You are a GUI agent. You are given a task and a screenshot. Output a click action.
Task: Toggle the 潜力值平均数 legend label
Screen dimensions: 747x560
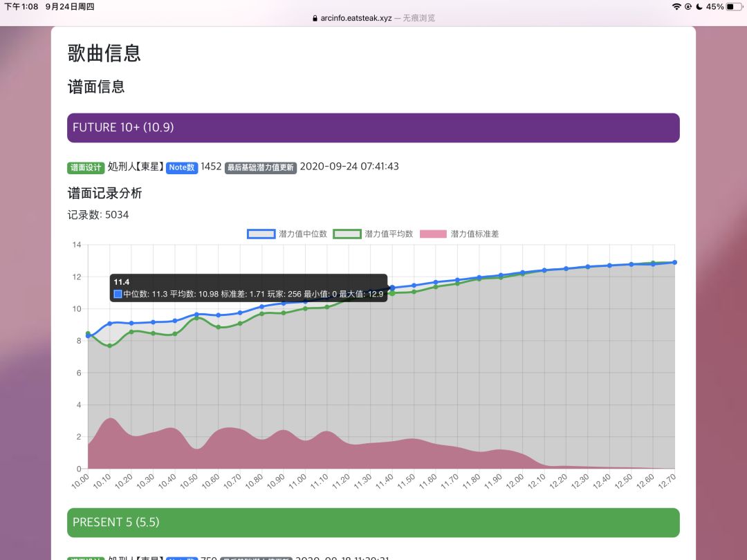point(388,234)
